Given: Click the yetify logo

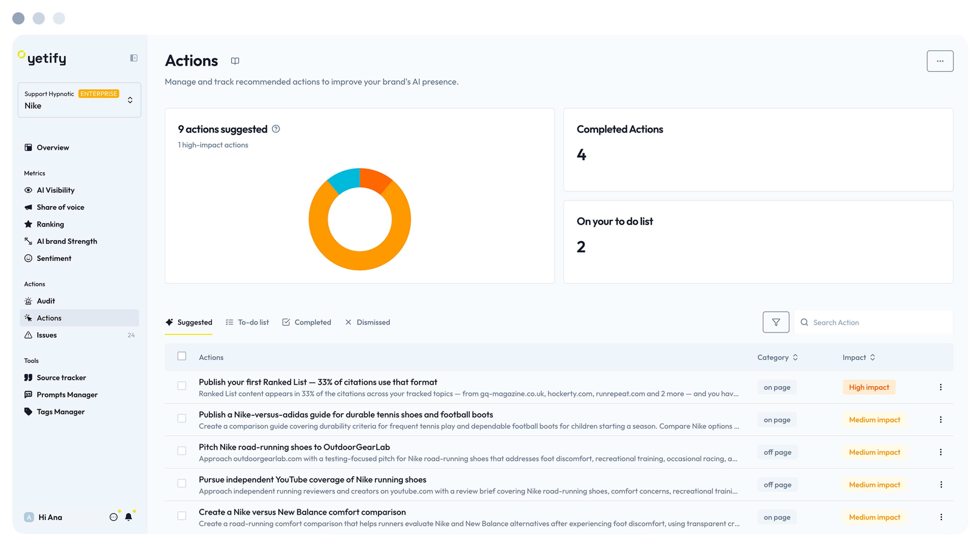Looking at the screenshot, I should pos(42,58).
